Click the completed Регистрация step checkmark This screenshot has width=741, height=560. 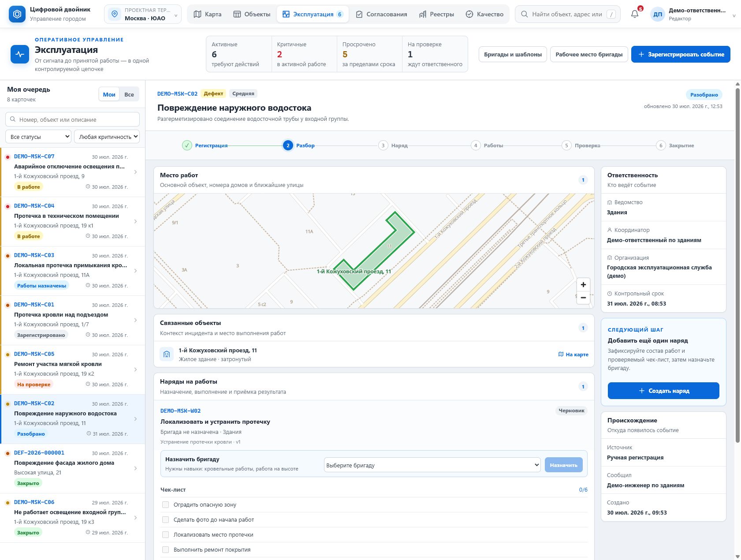click(187, 146)
